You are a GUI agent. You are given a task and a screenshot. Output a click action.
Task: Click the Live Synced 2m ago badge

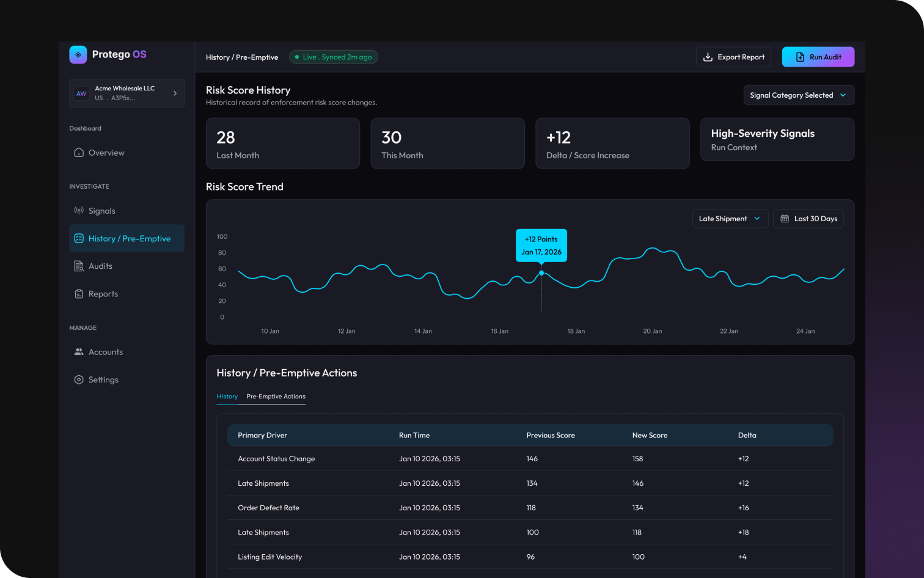pos(334,57)
